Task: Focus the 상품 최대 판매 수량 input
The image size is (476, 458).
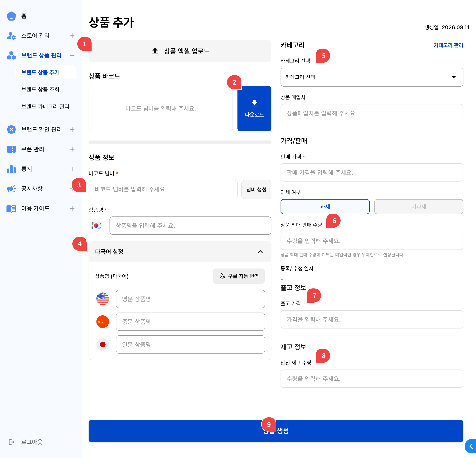Action: coord(372,241)
